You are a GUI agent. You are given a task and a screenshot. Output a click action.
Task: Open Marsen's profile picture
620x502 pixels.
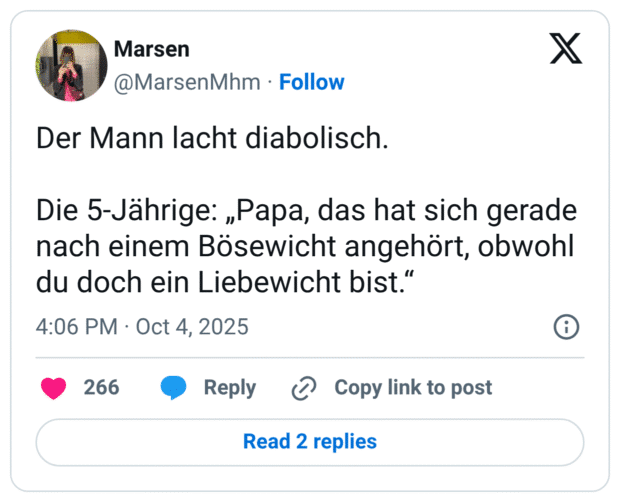click(x=71, y=65)
